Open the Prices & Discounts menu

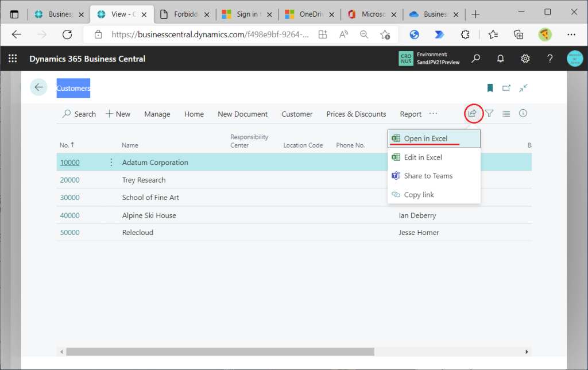point(356,114)
